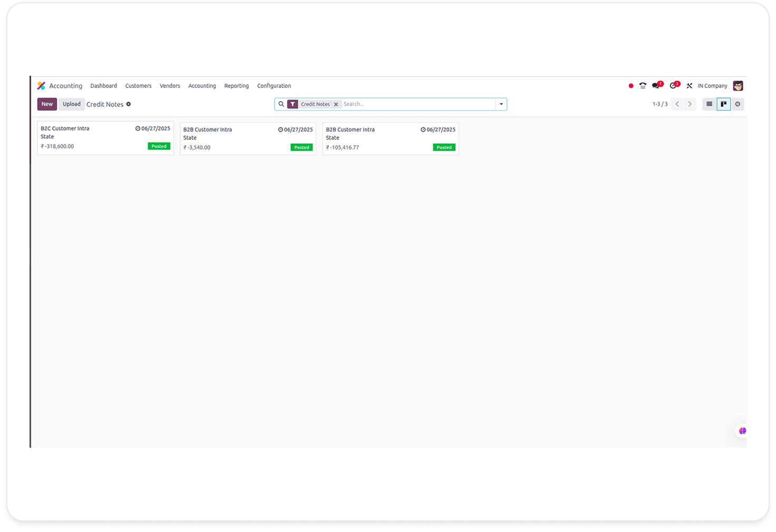
Task: Click the floating AI assistant icon
Action: click(x=742, y=431)
